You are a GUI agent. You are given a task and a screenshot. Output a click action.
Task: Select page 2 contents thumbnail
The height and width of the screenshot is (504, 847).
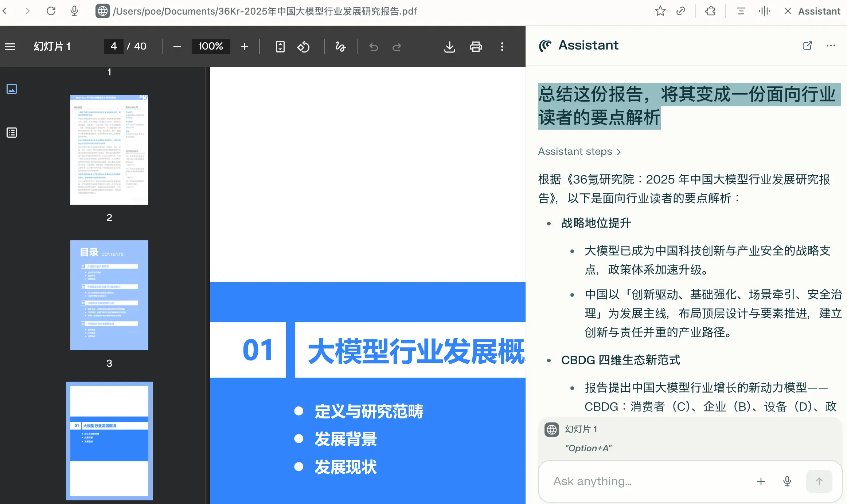pos(109,295)
